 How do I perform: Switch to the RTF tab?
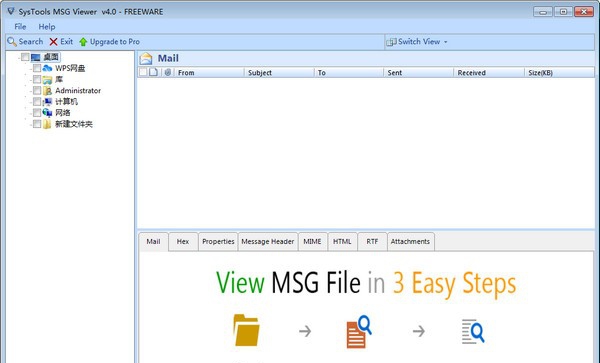point(372,242)
